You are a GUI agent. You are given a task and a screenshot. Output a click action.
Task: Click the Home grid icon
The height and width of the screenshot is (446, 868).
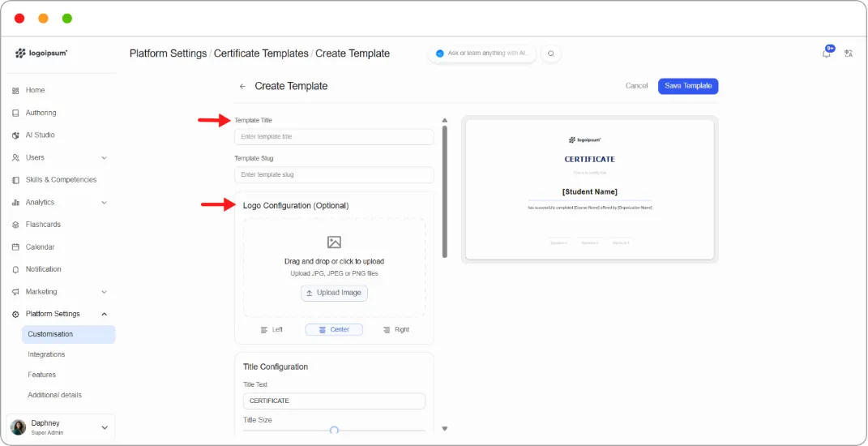[15, 90]
